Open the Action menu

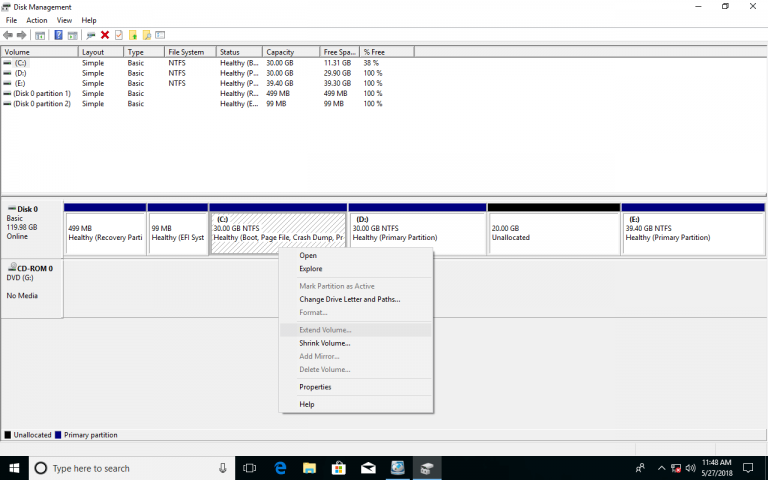(x=37, y=20)
